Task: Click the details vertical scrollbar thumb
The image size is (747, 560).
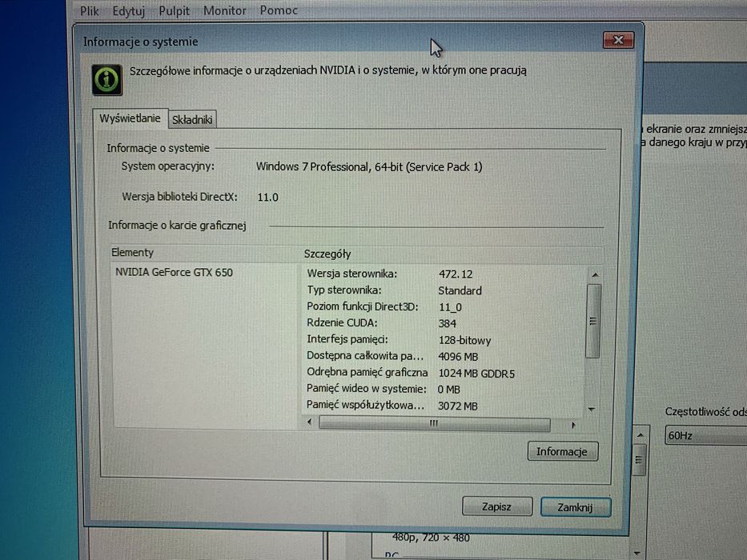Action: 593,321
